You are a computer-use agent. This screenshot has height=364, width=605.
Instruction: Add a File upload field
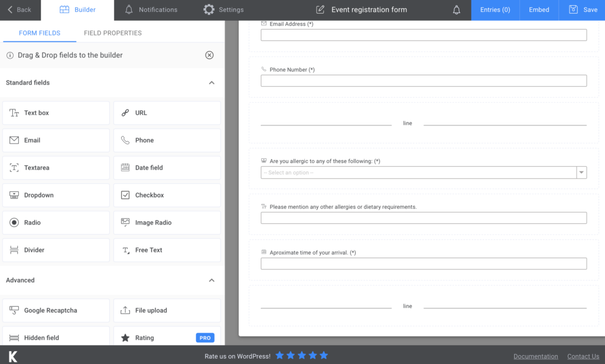[x=167, y=310]
